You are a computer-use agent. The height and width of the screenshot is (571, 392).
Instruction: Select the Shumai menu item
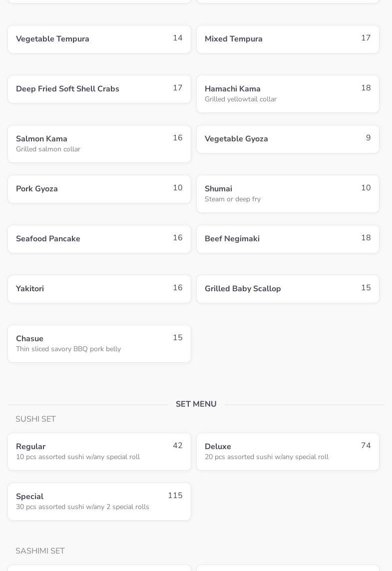coord(288,194)
